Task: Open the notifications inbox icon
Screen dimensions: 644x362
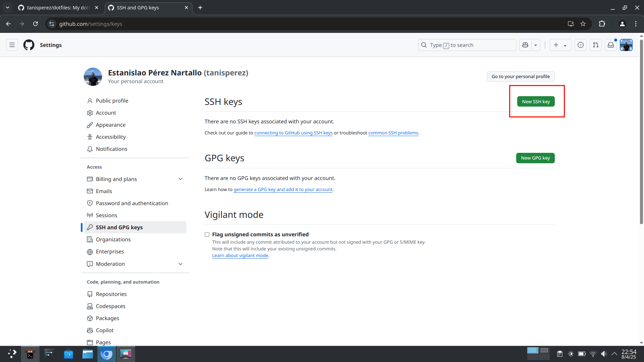Action: point(611,45)
